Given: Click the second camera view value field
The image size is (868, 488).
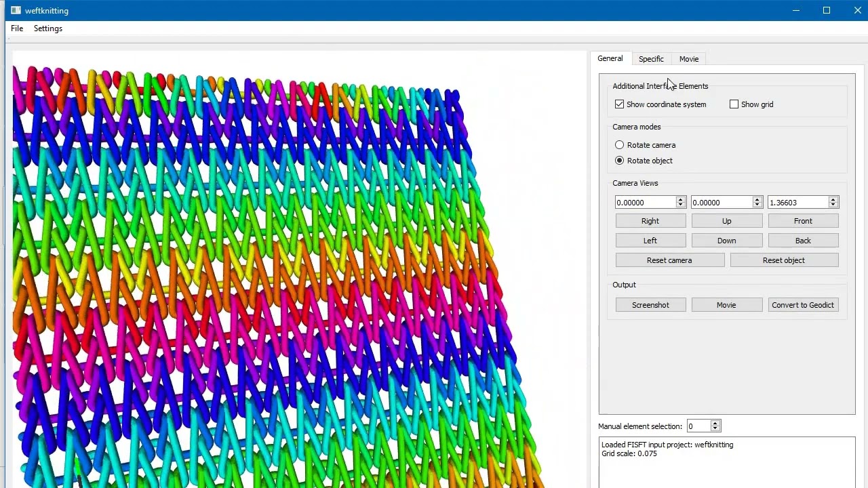Looking at the screenshot, I should (x=722, y=203).
